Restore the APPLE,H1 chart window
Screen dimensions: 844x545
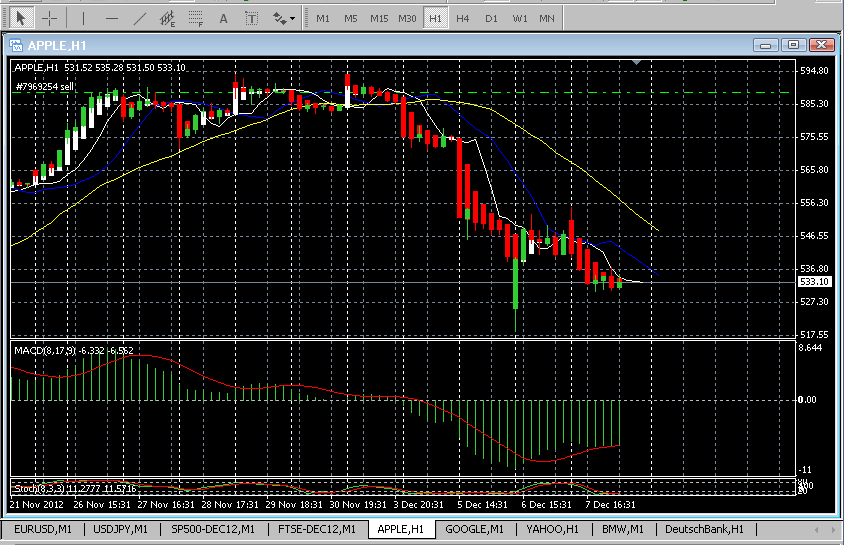tap(793, 45)
